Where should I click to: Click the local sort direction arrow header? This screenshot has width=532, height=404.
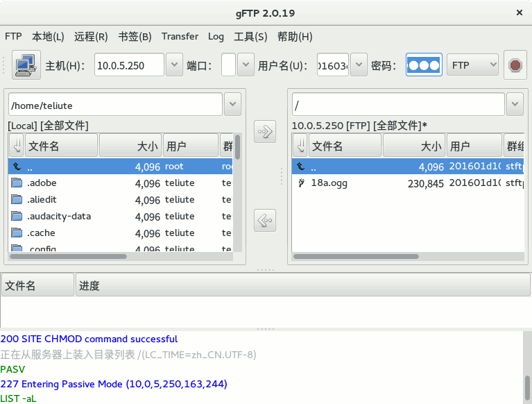(x=17, y=146)
